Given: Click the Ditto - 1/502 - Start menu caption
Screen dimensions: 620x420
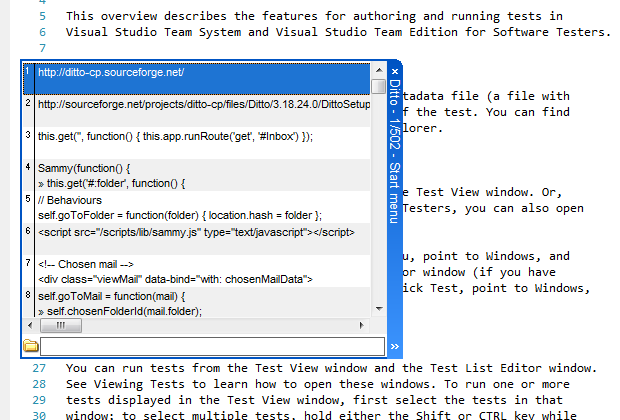Looking at the screenshot, I should pos(395,151).
